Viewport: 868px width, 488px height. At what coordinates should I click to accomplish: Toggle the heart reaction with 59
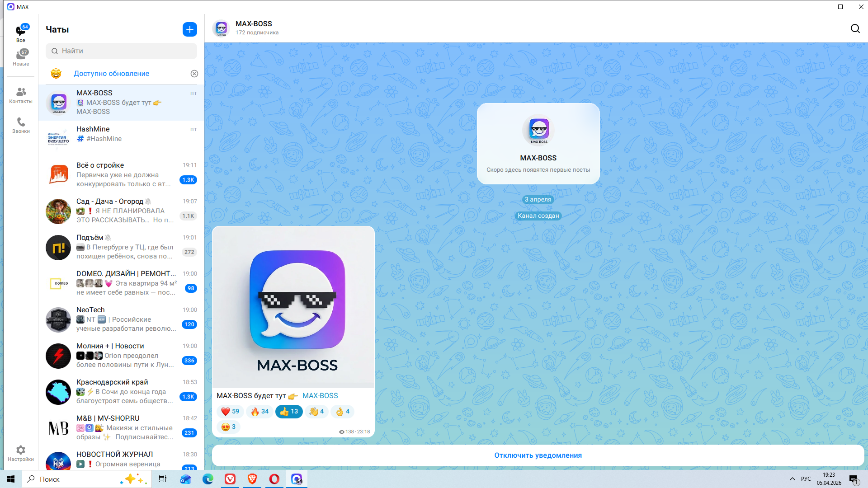(x=230, y=411)
